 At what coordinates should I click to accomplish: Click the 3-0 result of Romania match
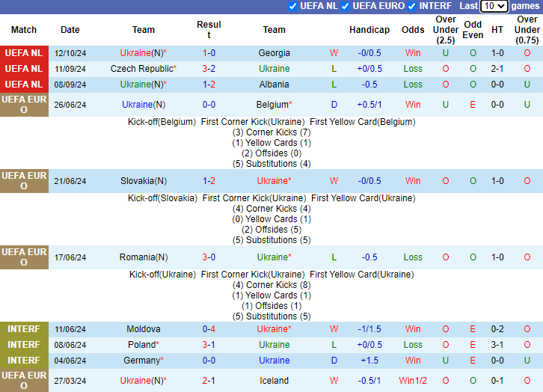point(209,257)
